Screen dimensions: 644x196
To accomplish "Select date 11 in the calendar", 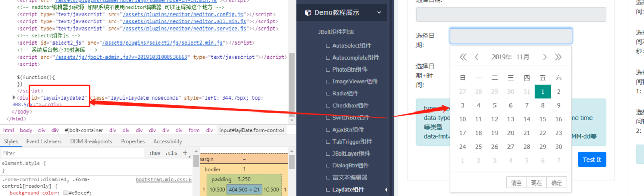I will [x=479, y=119].
